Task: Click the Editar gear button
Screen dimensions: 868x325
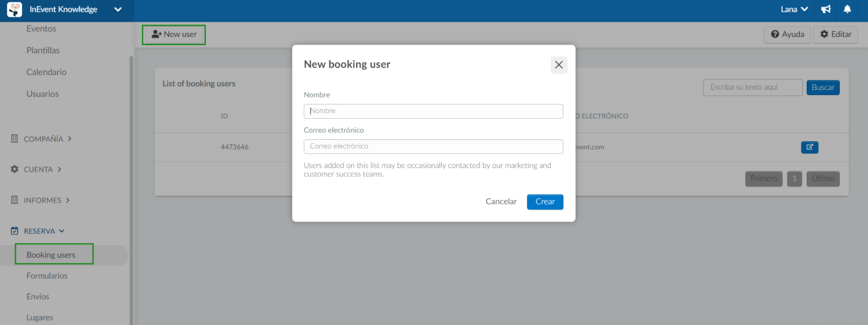Action: point(835,34)
